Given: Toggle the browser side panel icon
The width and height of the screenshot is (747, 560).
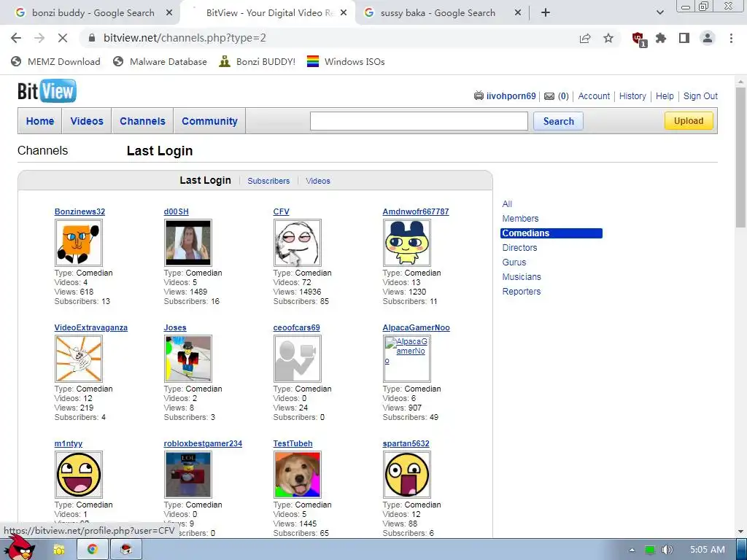Looking at the screenshot, I should [x=684, y=38].
